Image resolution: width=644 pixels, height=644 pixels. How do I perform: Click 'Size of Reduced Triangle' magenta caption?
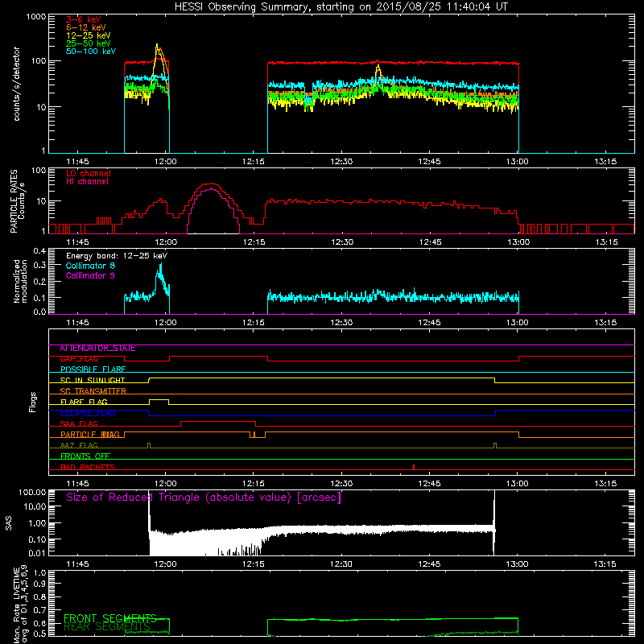pos(204,497)
